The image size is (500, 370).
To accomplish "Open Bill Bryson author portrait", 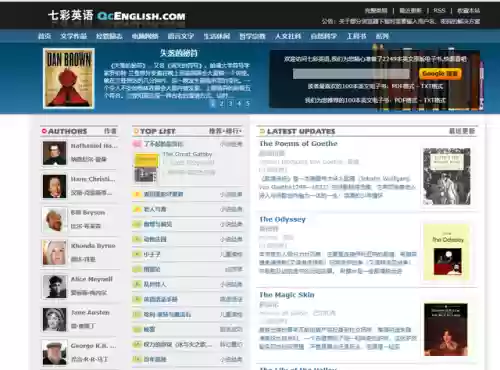I will pos(54,220).
